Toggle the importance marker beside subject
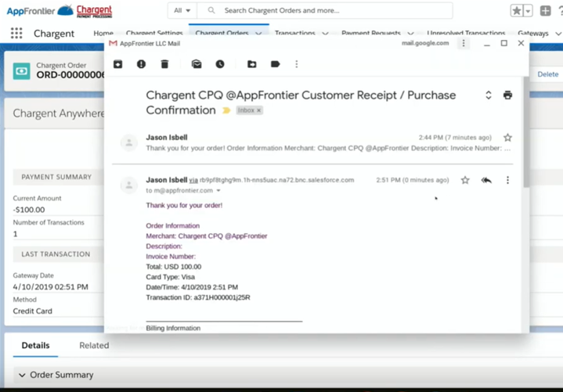 tap(227, 111)
